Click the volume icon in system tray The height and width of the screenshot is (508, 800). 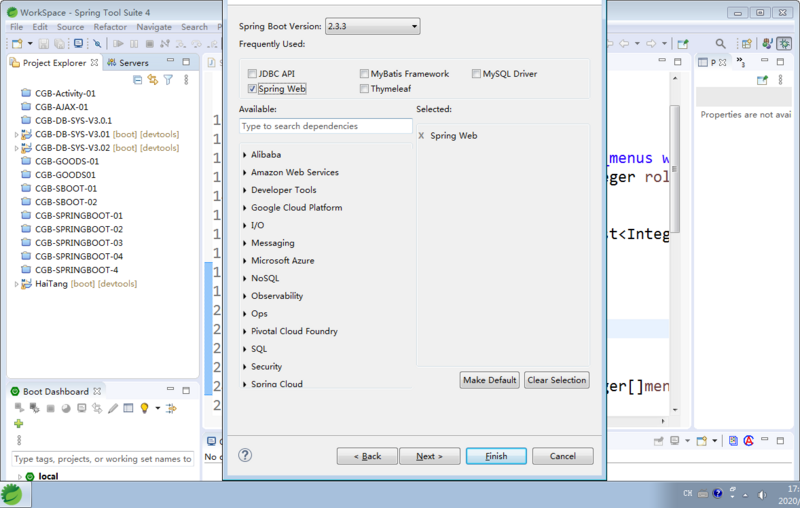(762, 494)
